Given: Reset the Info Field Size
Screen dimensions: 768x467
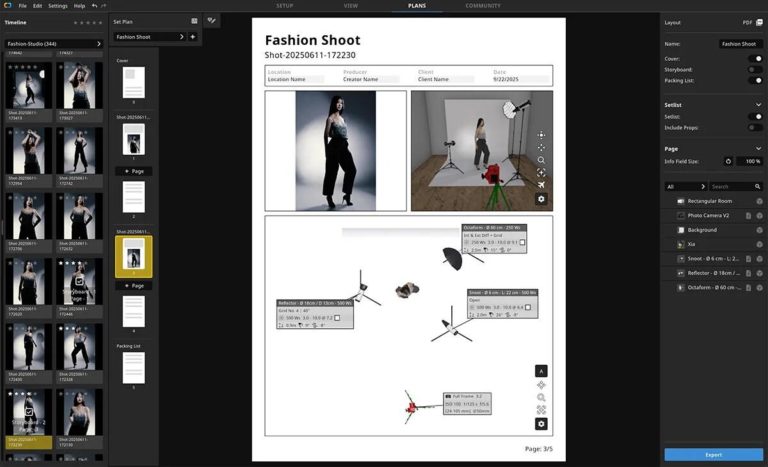Looking at the screenshot, I should point(728,161).
